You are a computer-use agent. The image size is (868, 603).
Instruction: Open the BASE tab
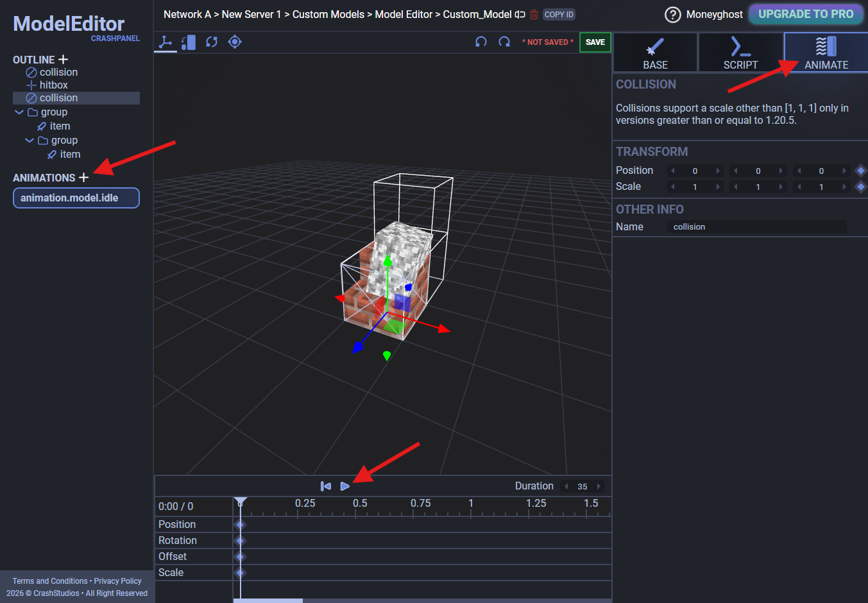coord(655,53)
